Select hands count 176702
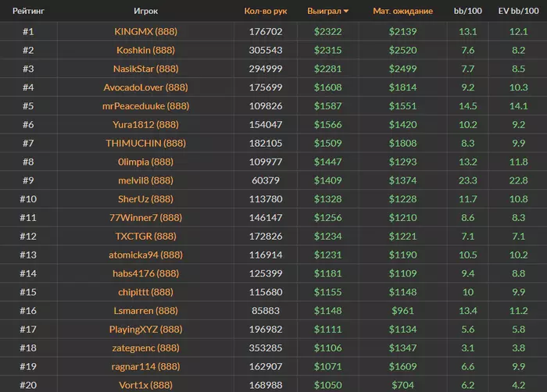 pos(266,32)
